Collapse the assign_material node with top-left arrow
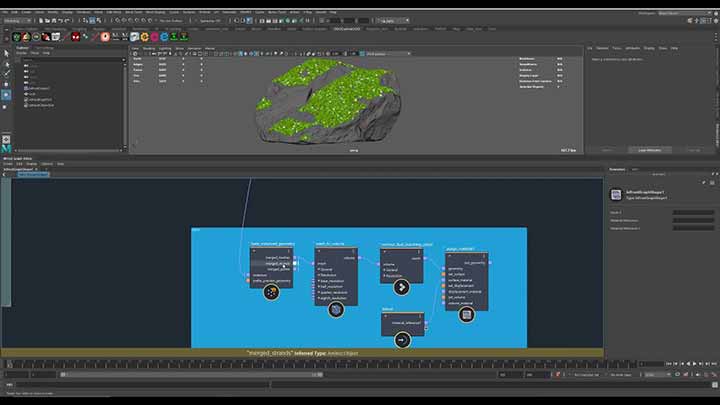720x405 pixels. click(450, 256)
